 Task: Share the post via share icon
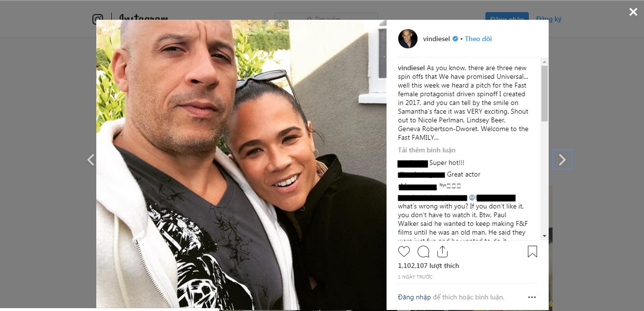442,251
